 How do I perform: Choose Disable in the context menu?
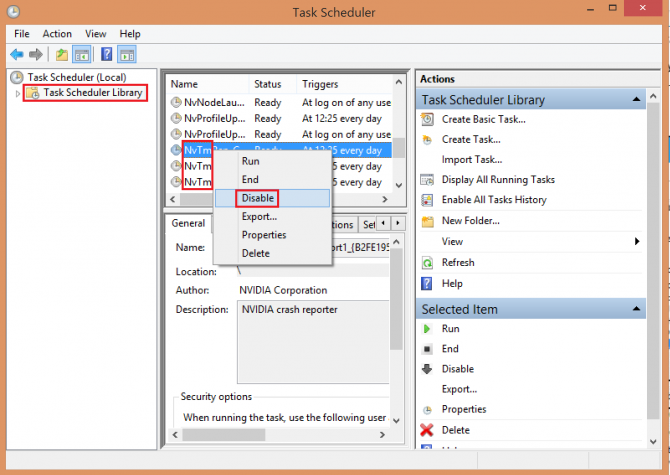coord(272,198)
